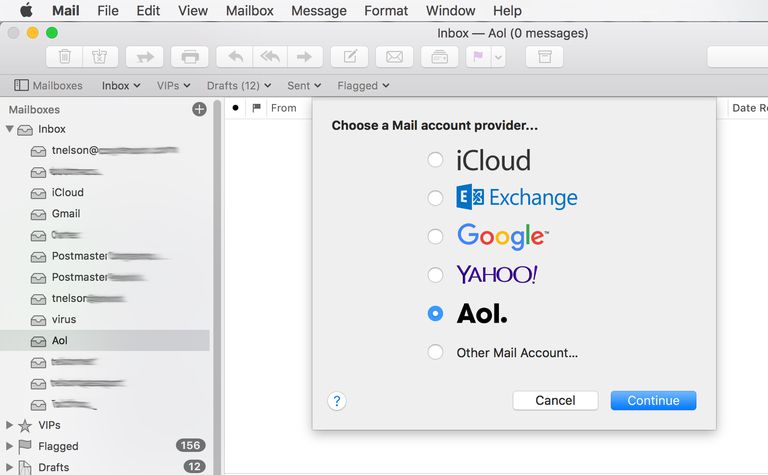Expand the Drafts section in sidebar
This screenshot has height=475, width=768.
tap(9, 467)
